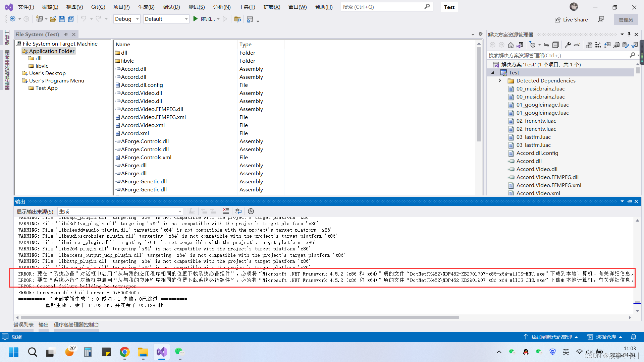Click the Find in Files icon
The height and width of the screenshot is (362, 644).
(237, 19)
